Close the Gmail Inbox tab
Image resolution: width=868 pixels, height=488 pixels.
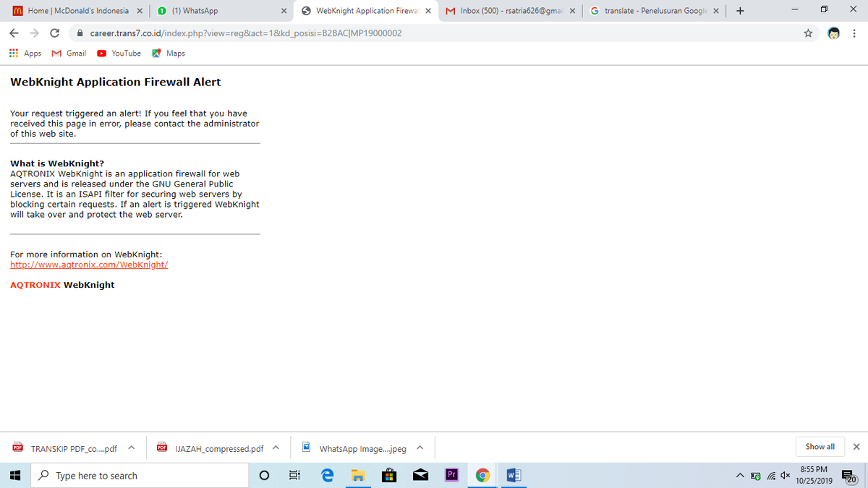[x=572, y=11]
